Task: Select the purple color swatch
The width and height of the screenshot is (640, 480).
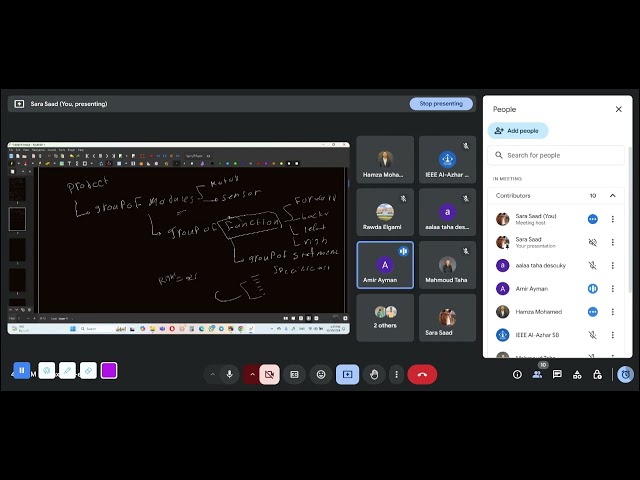Action: point(109,371)
